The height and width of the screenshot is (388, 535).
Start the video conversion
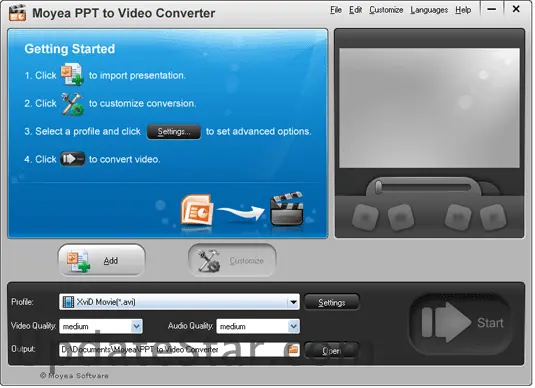[x=461, y=323]
